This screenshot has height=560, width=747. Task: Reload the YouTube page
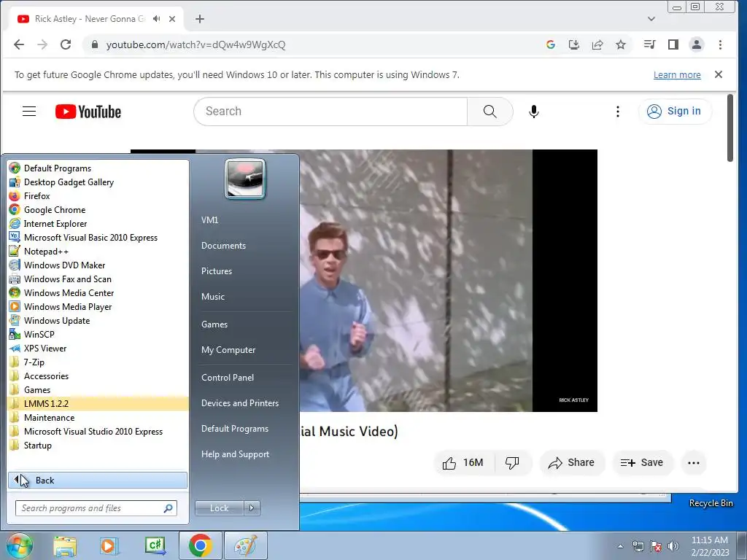pyautogui.click(x=66, y=44)
